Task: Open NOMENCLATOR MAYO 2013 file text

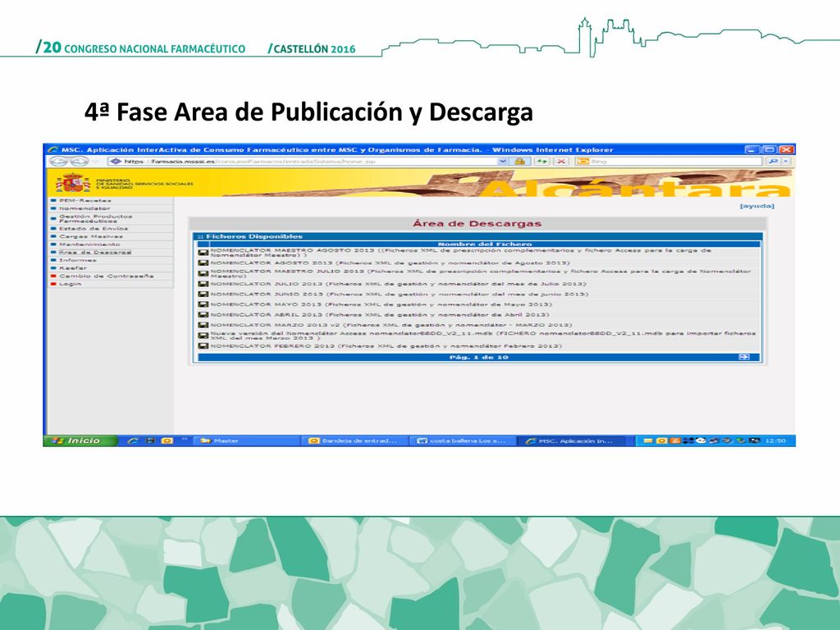Action: point(381,304)
